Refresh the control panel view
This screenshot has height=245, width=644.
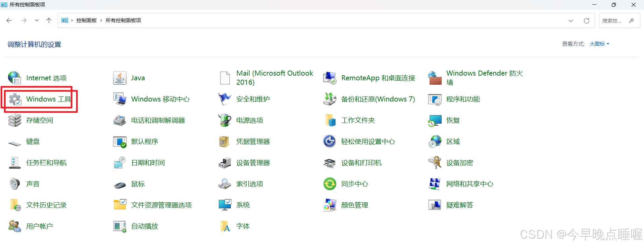pos(586,21)
